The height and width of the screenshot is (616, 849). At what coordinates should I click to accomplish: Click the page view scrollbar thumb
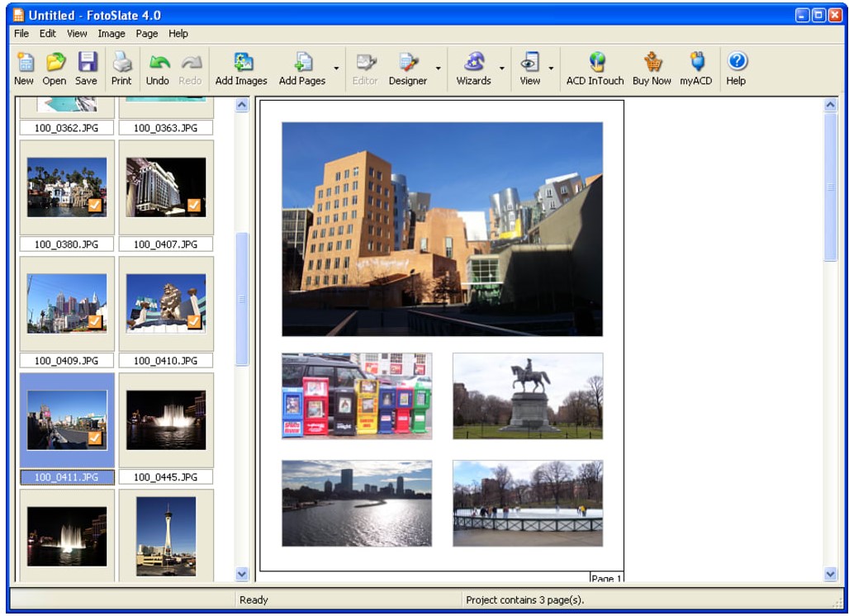830,187
